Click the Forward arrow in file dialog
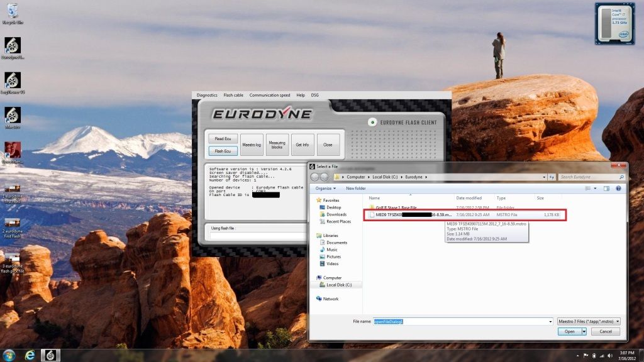The width and height of the screenshot is (644, 362). (x=324, y=177)
